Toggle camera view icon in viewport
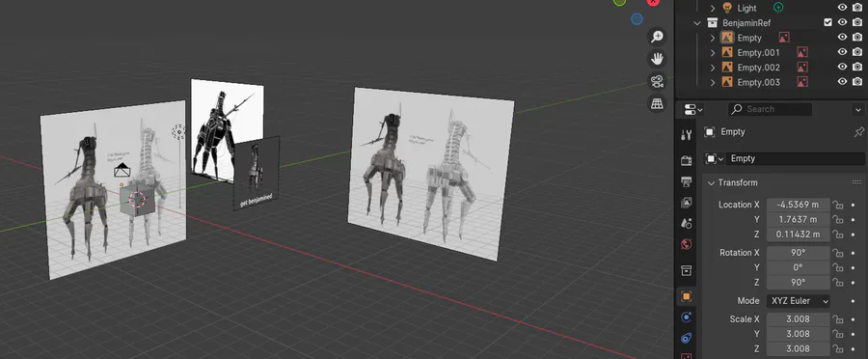 [657, 81]
